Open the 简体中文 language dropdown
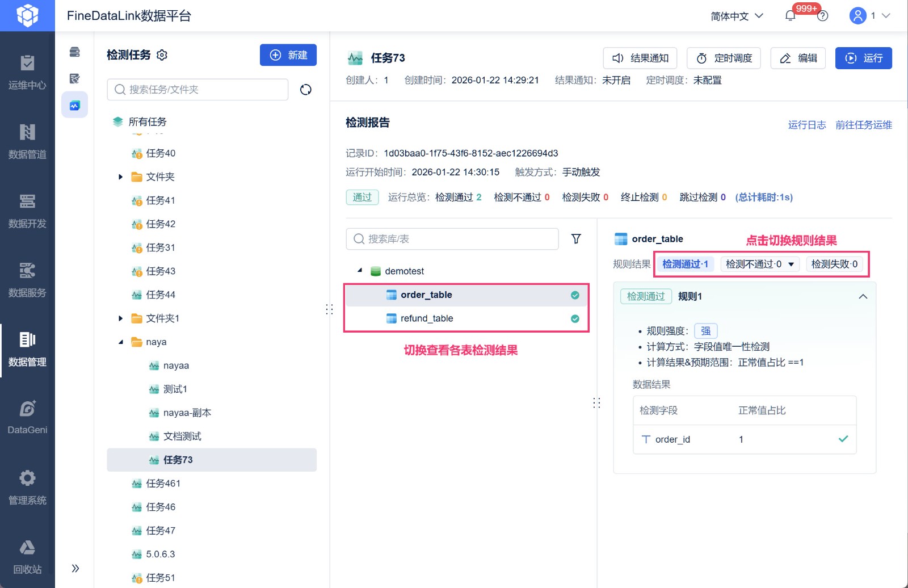The height and width of the screenshot is (588, 908). click(x=737, y=16)
